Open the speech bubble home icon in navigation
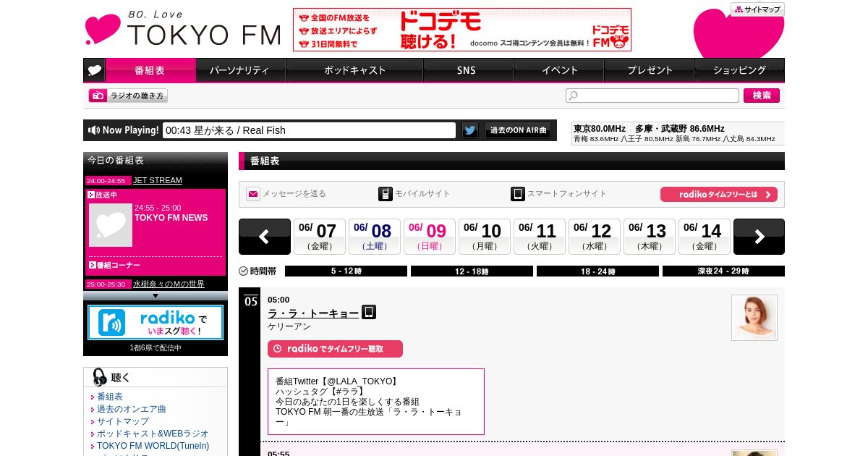868x456 pixels. coord(94,70)
